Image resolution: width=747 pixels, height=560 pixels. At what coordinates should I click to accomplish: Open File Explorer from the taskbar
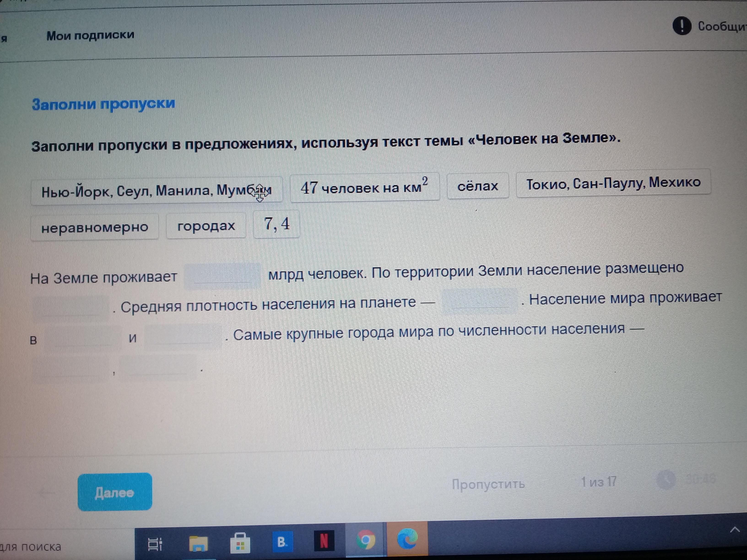click(199, 544)
